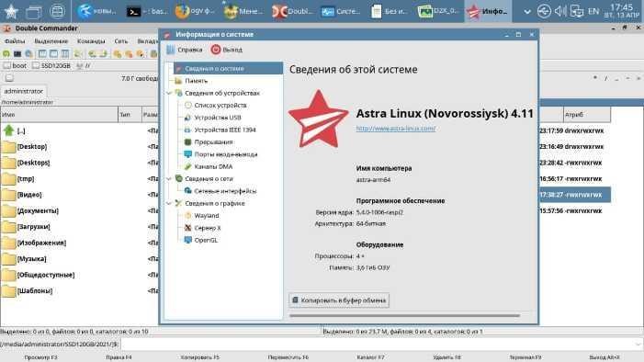
Task: Select the [tmp] folder row
Action: click(x=79, y=179)
